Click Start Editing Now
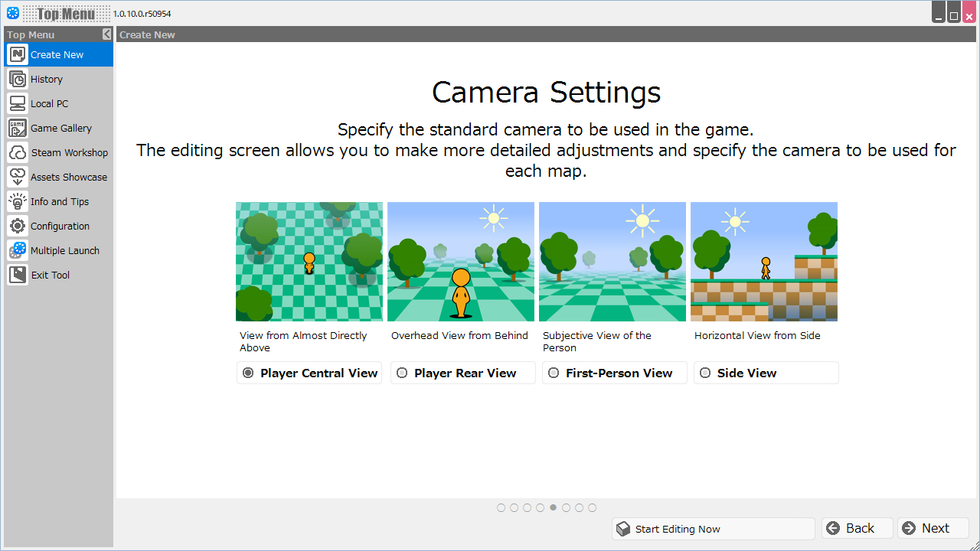The height and width of the screenshot is (551, 980). [x=712, y=528]
